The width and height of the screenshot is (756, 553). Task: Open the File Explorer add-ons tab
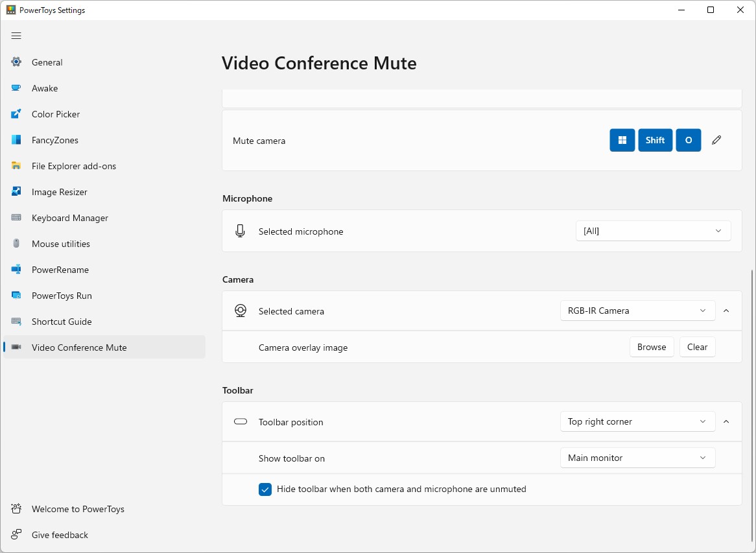(x=73, y=166)
